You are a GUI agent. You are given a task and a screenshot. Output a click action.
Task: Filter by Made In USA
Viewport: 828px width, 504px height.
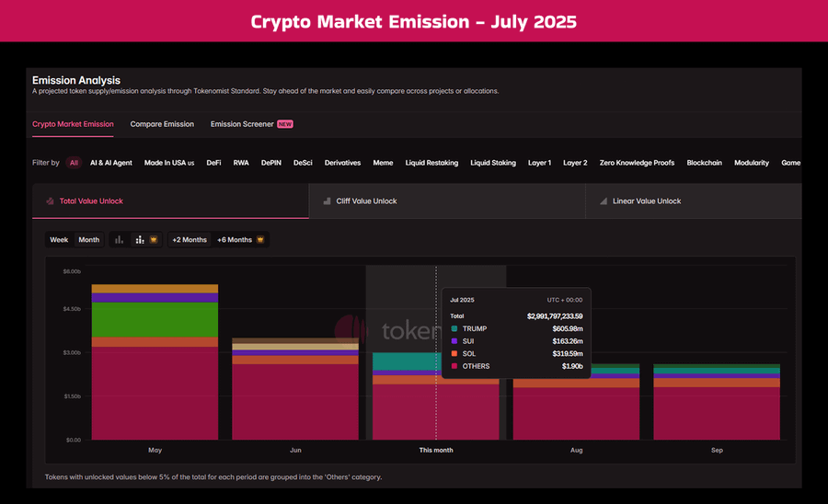[x=169, y=163]
